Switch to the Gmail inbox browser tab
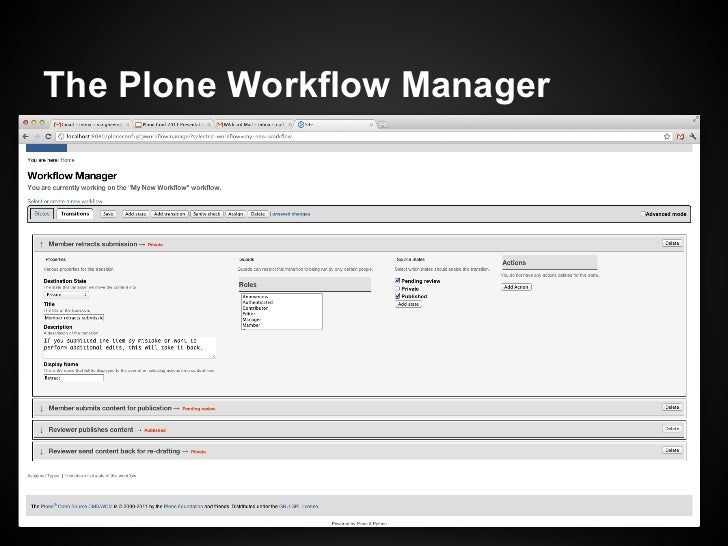This screenshot has height=546, width=728. (x=91, y=124)
